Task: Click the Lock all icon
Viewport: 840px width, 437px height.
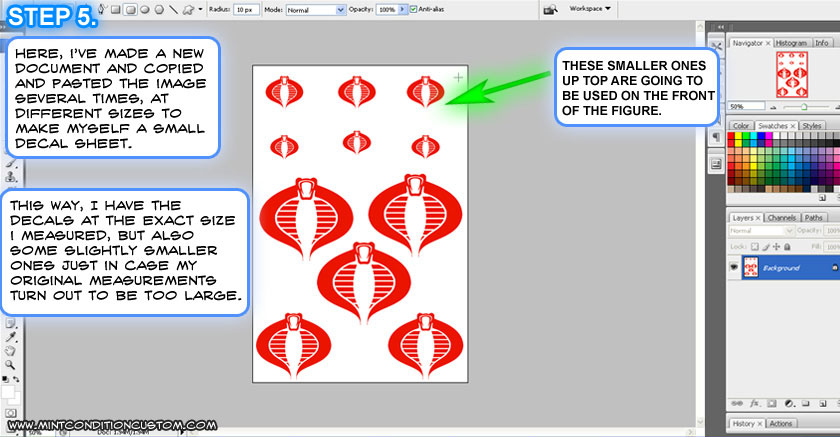Action: [x=787, y=247]
